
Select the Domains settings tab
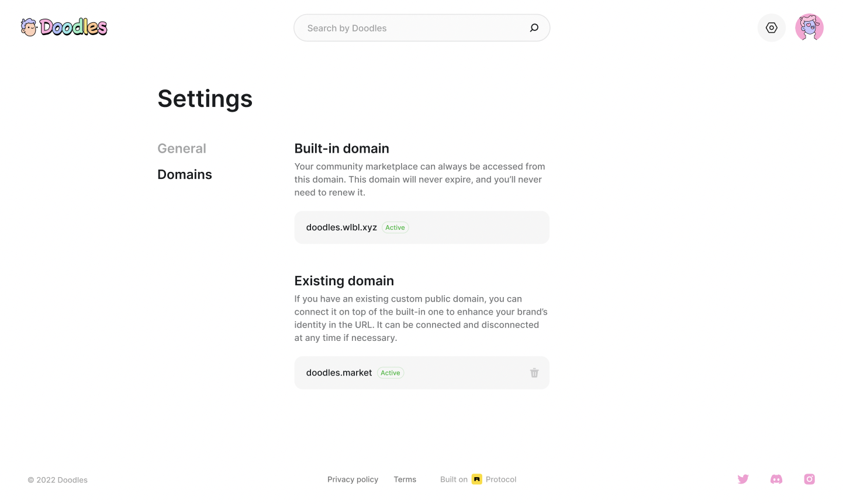(x=185, y=174)
